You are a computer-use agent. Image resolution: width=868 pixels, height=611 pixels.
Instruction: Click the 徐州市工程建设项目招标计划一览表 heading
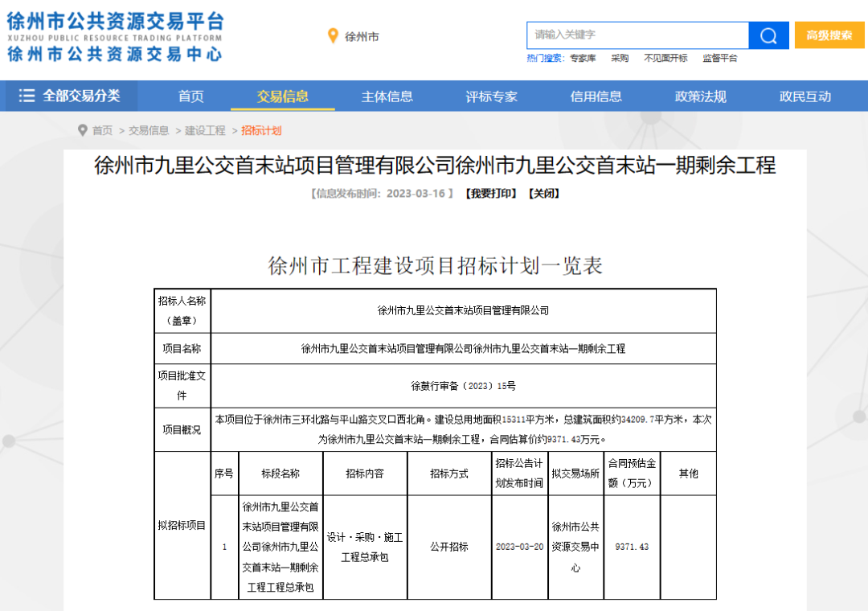[435, 266]
